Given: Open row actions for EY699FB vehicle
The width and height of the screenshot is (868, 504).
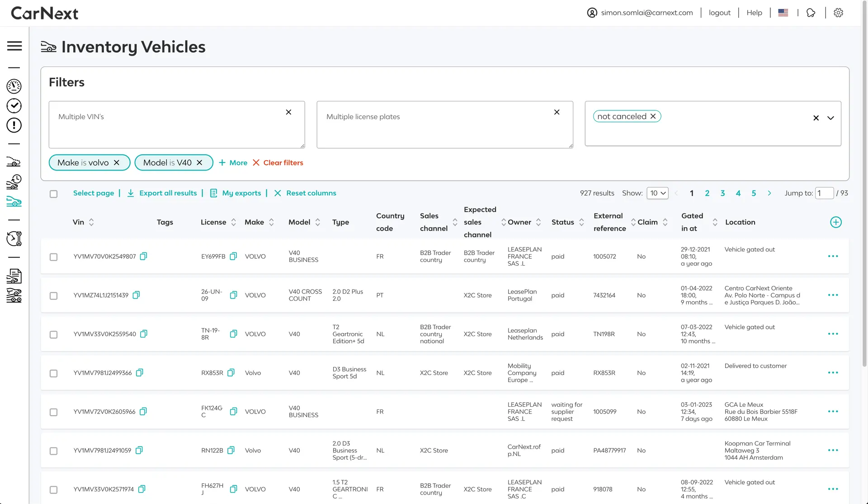Looking at the screenshot, I should click(x=833, y=256).
